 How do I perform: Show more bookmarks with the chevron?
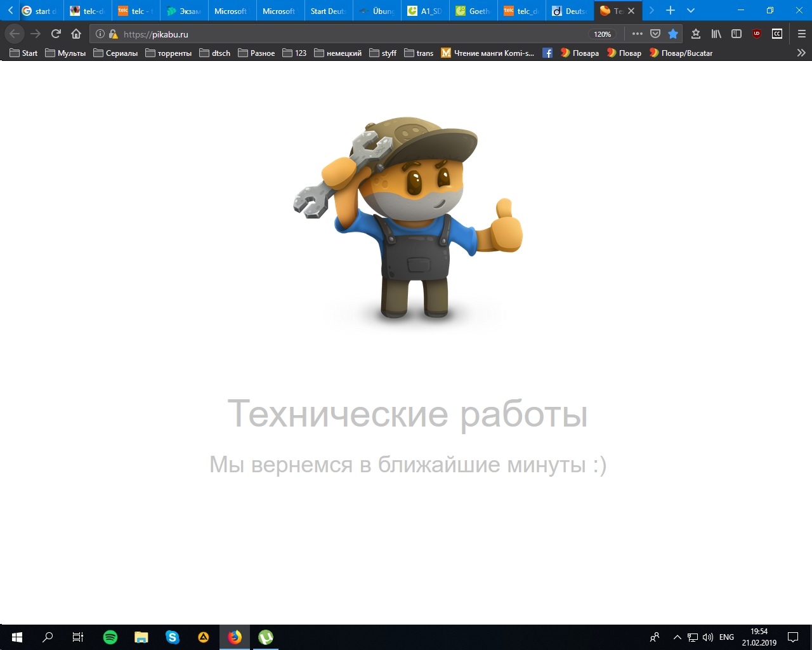(x=801, y=53)
